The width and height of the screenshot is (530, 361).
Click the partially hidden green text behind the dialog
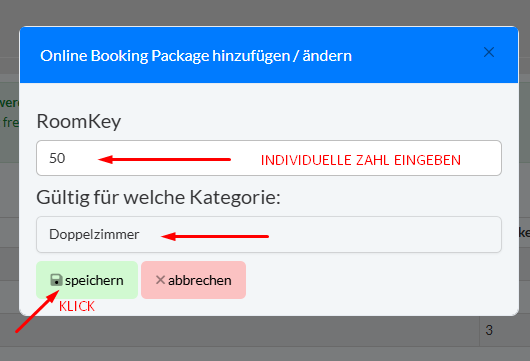(10, 112)
